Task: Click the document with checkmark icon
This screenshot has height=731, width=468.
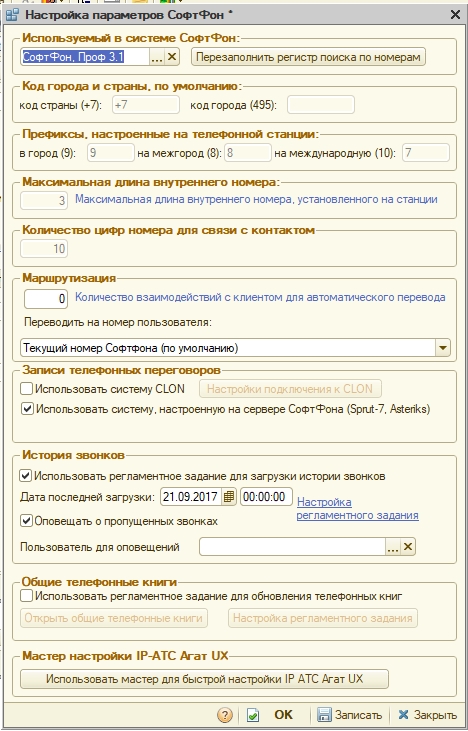Action: (252, 715)
